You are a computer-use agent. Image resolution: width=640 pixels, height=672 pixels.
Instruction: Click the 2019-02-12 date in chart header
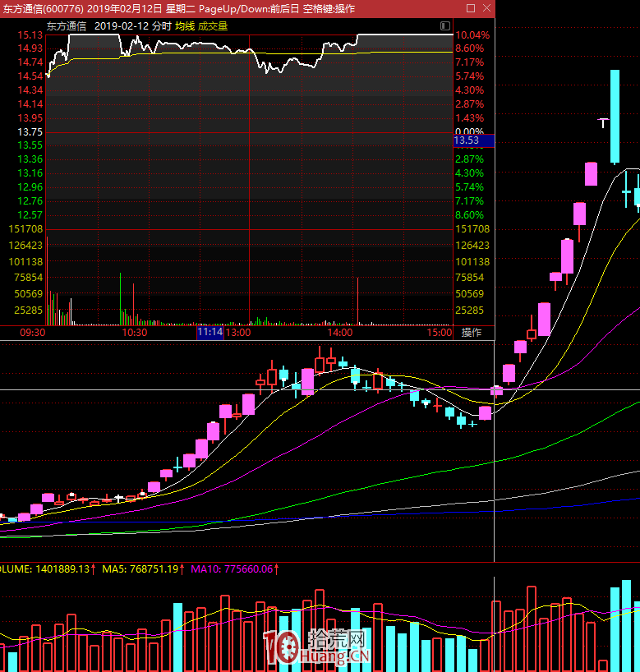coord(122,26)
